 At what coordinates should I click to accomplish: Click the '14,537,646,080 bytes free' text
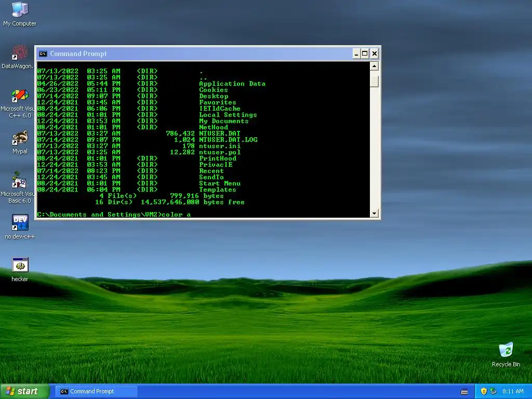point(193,202)
